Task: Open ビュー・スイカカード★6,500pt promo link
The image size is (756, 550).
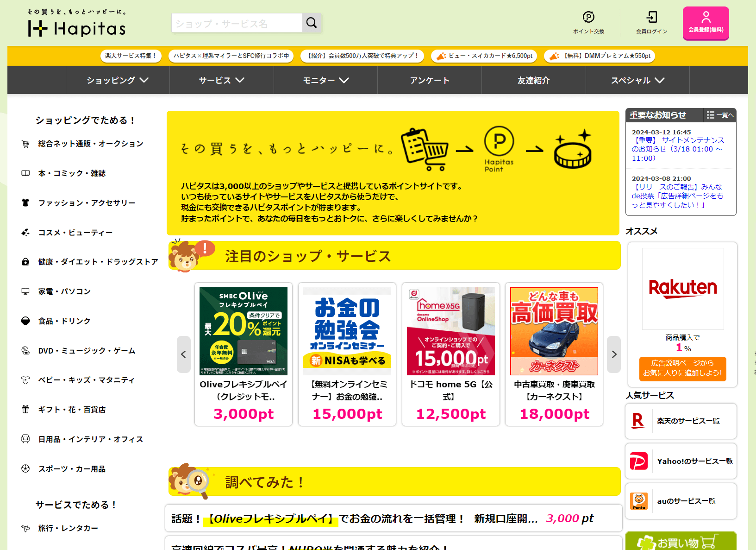Action: 484,56
